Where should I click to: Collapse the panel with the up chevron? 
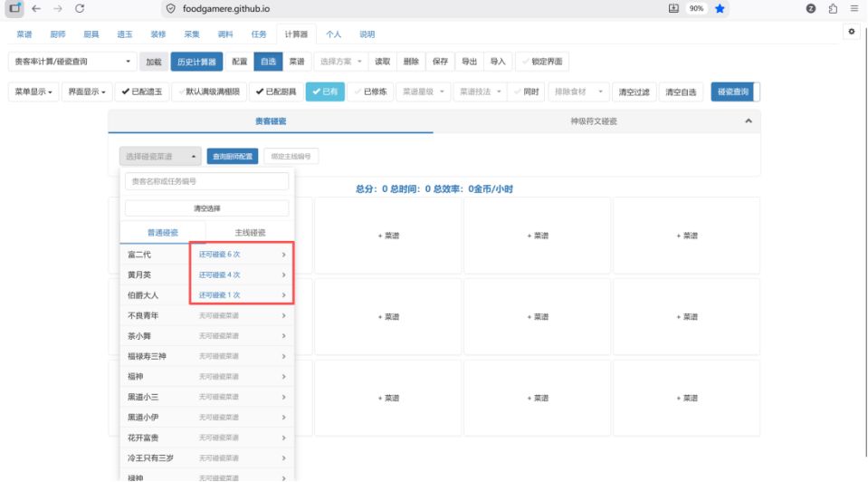point(749,120)
